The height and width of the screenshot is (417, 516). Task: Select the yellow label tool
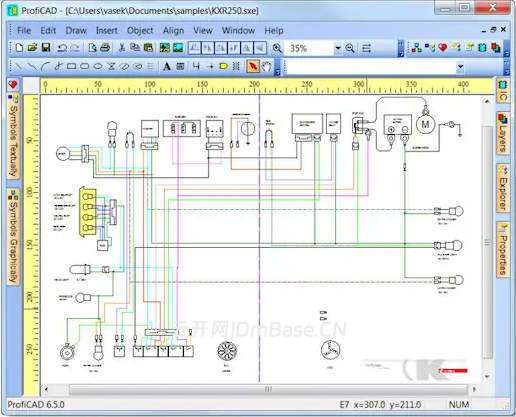(x=223, y=66)
